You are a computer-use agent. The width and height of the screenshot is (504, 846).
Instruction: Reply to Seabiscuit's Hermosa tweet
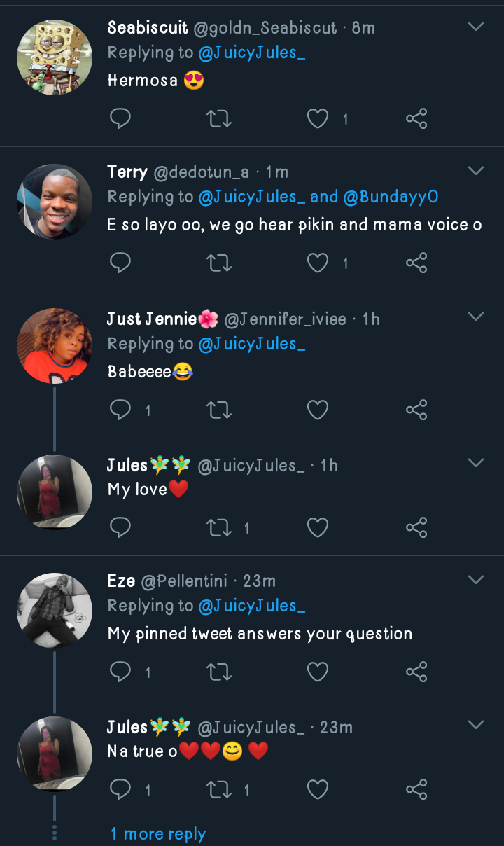pos(120,118)
